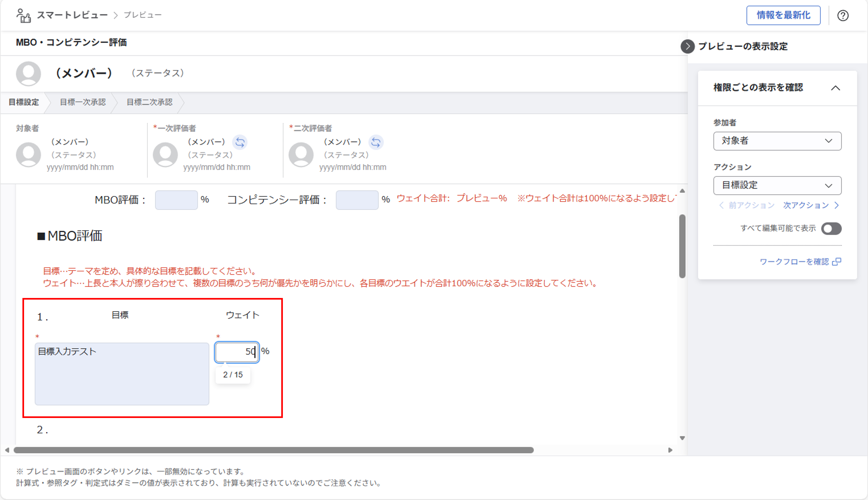Click the MBO評価 percentage input field

(176, 200)
